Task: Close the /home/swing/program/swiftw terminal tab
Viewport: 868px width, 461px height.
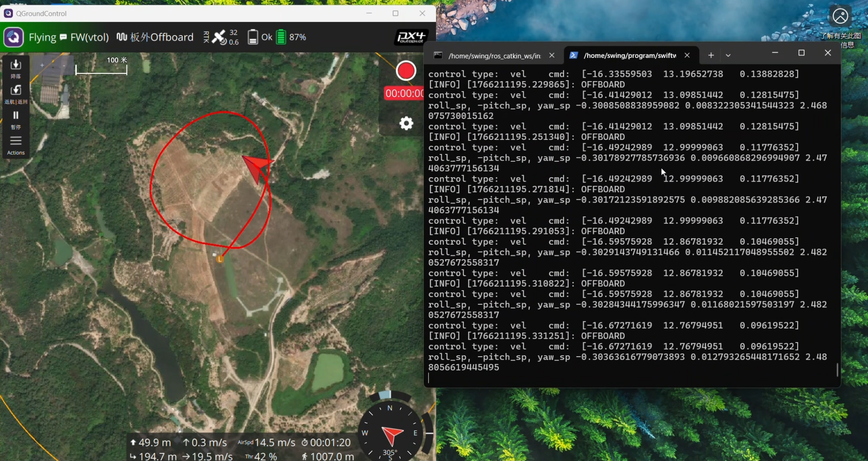Action: click(x=687, y=55)
